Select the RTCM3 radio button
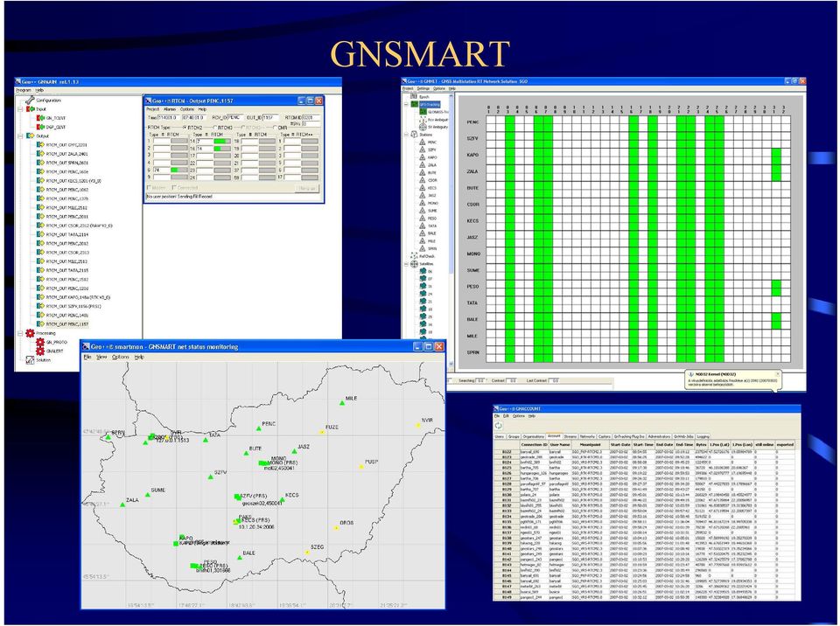Screen dimensions: 840x626 (215, 128)
